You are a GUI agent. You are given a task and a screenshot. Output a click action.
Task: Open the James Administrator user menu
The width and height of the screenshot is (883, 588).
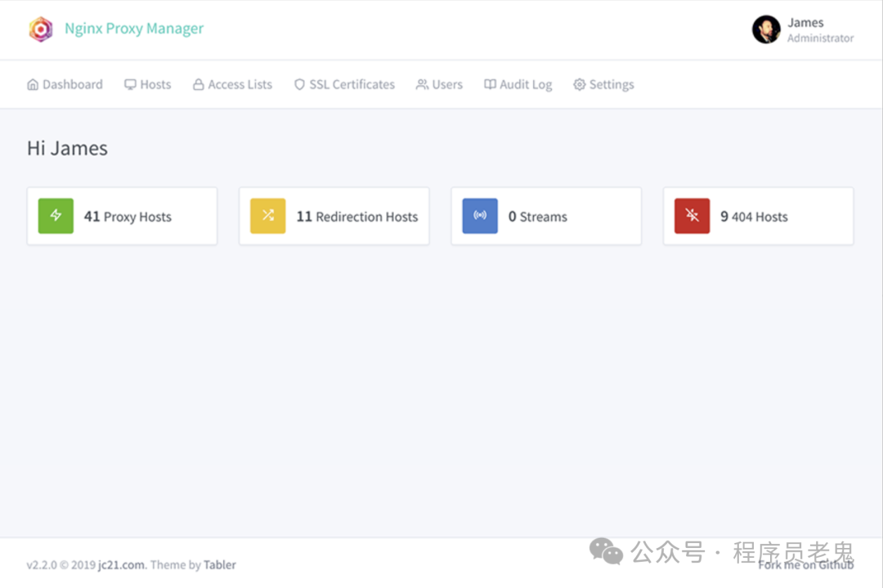[x=803, y=29]
